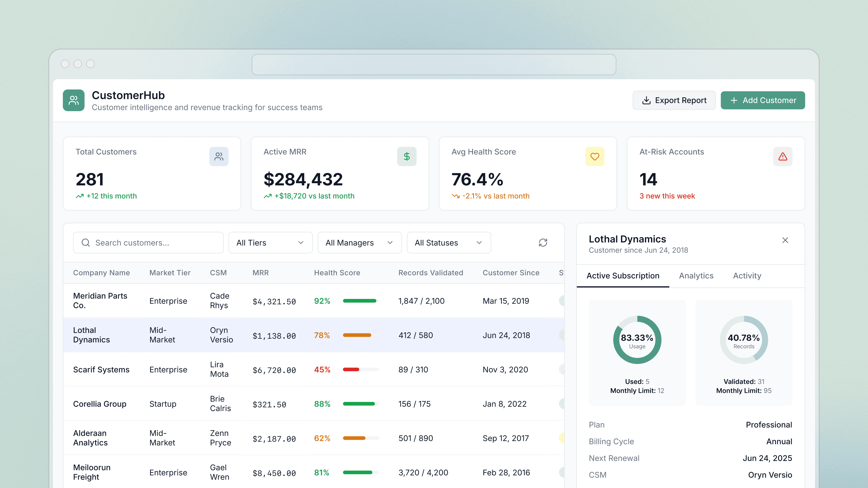Click the upward trend arrow under $284,432
Image resolution: width=868 pixels, height=488 pixels.
pos(268,196)
